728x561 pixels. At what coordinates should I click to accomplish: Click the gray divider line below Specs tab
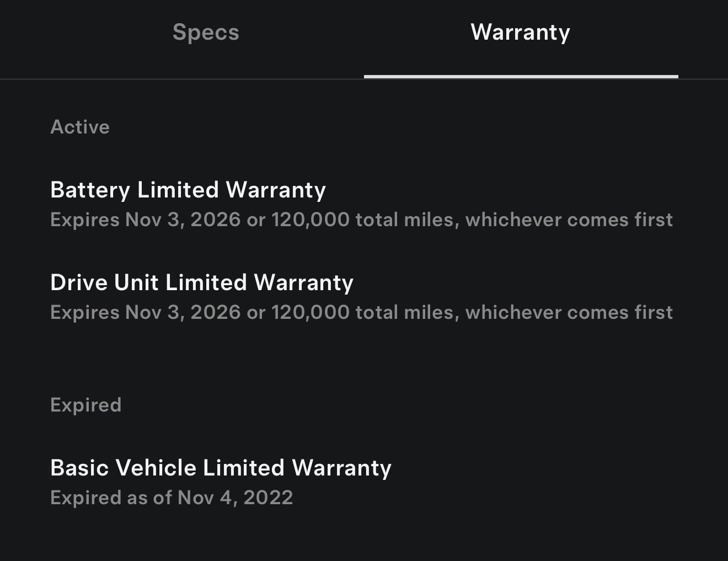182,79
